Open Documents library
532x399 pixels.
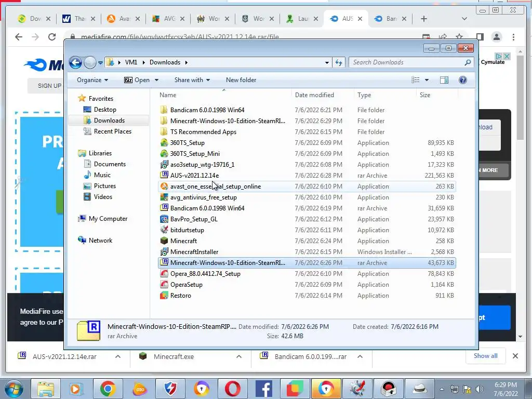coord(110,164)
